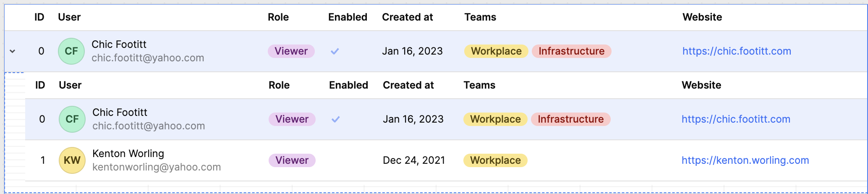868x194 pixels.
Task: Collapse the expanded Chic Footitt row chevron
Action: [x=13, y=51]
